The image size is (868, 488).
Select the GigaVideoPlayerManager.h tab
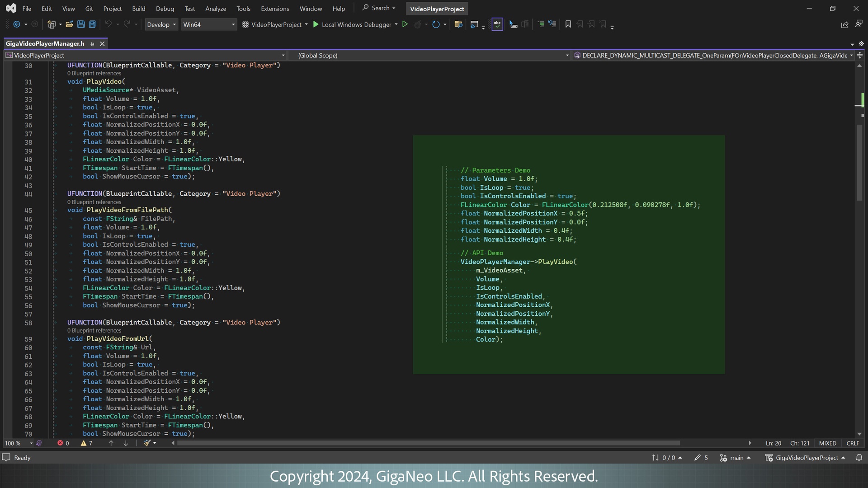tap(45, 43)
